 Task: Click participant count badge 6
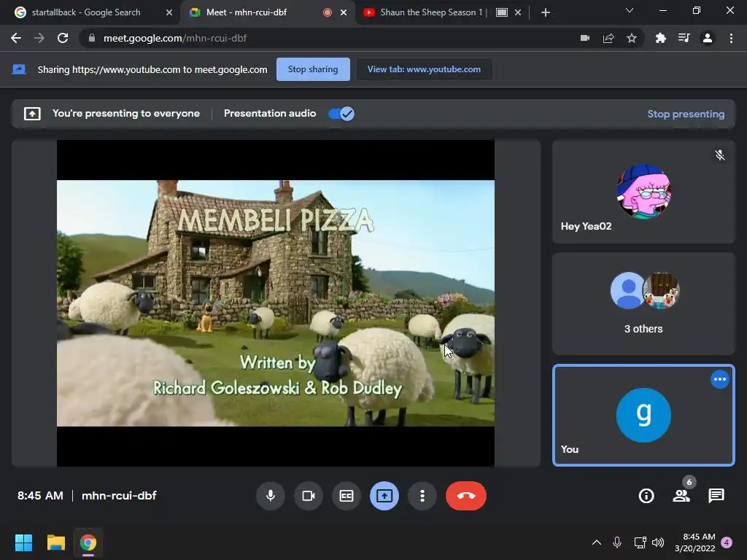click(x=689, y=482)
